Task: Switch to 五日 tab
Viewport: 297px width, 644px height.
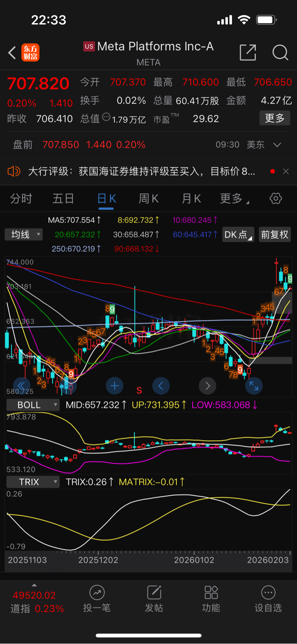Action: (63, 199)
